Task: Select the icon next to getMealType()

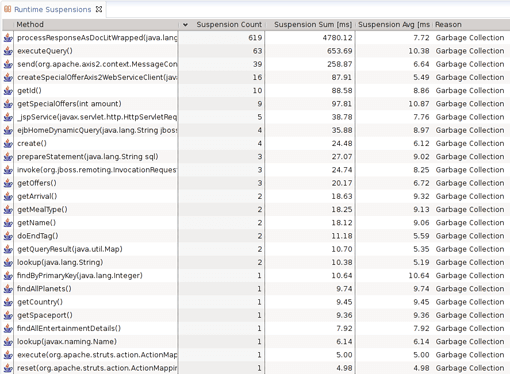Action: (x=8, y=210)
